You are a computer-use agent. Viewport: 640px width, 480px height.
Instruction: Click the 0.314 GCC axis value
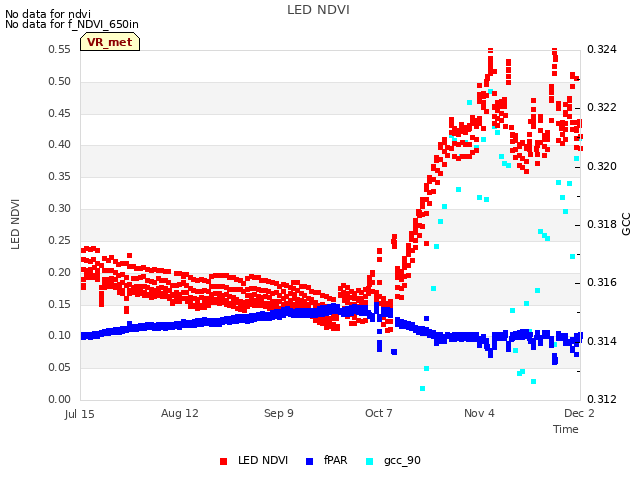[x=602, y=341]
